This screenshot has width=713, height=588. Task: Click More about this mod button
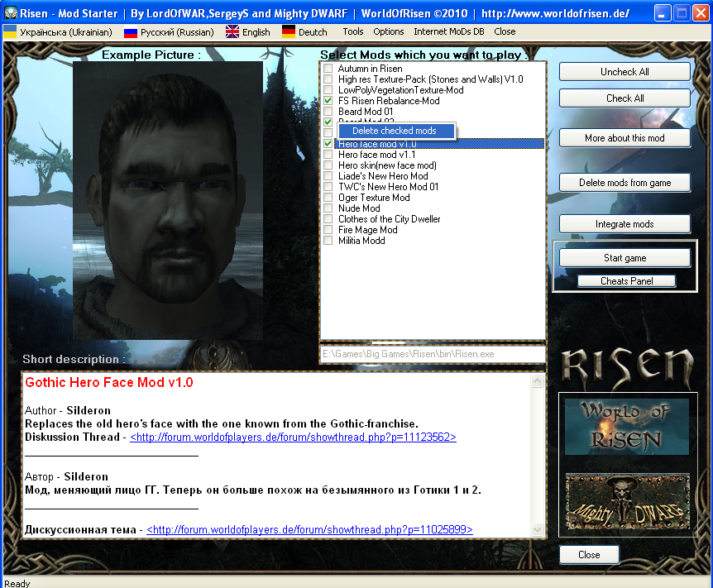[x=624, y=138]
